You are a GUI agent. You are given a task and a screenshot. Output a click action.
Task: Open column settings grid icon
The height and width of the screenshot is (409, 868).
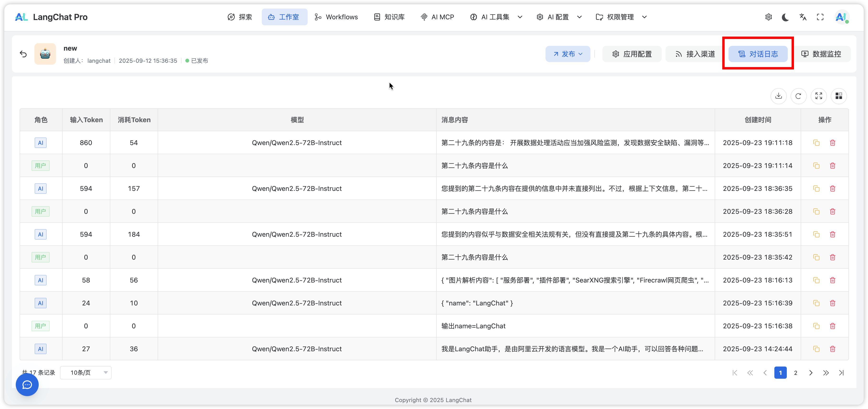tap(839, 96)
